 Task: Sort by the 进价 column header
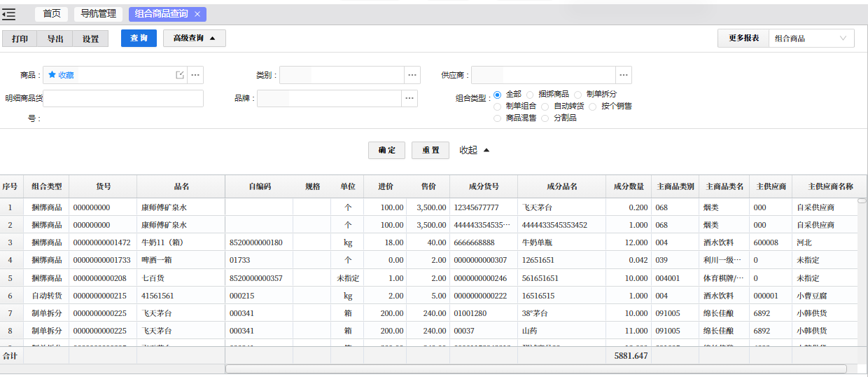click(386, 186)
